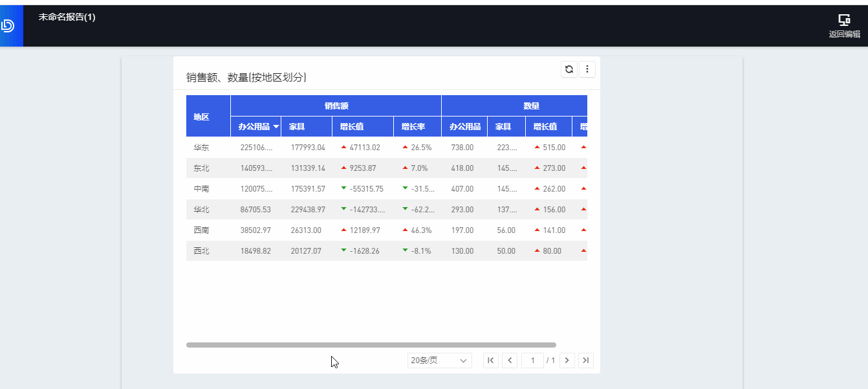
Task: Click the 26313.00 cell
Action: [x=308, y=230]
